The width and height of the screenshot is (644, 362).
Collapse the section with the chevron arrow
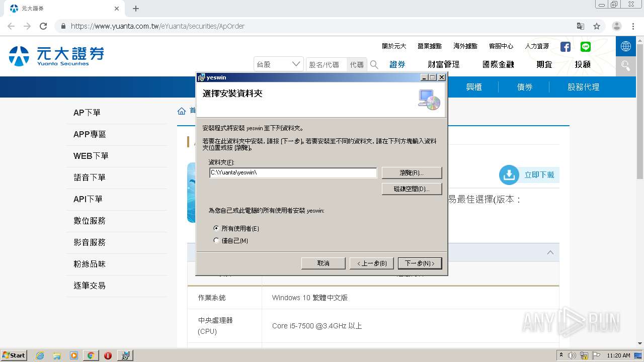(550, 252)
